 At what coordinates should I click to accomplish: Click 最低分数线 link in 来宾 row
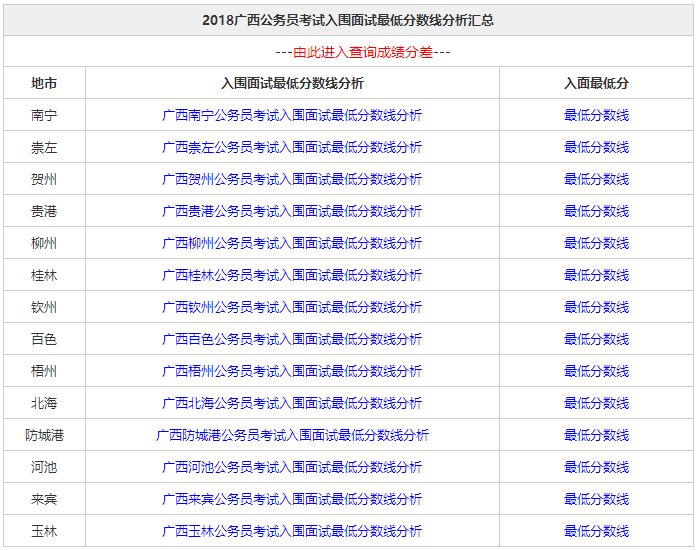[597, 499]
